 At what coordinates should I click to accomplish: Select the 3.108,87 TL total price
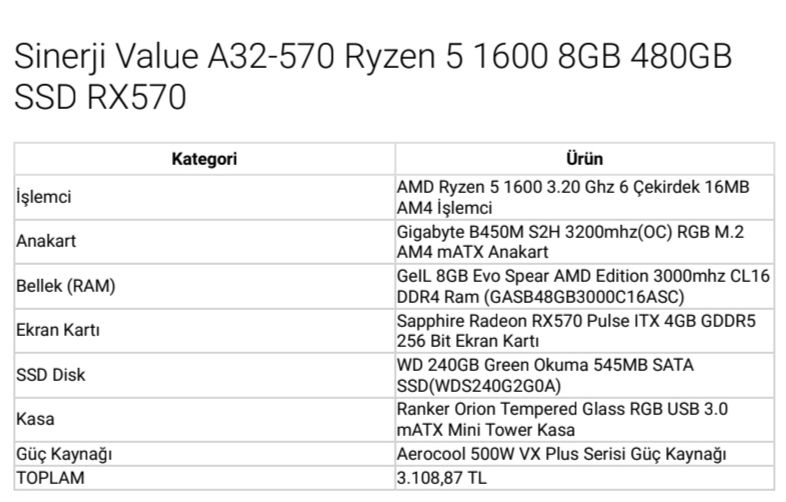[x=442, y=478]
